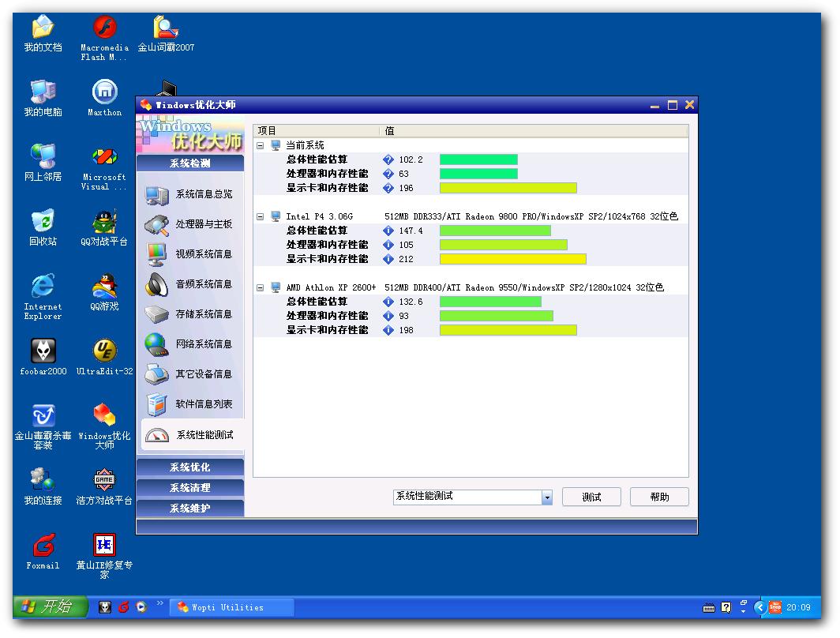840x638 pixels.
Task: Click the 值 column header
Action: [x=534, y=131]
